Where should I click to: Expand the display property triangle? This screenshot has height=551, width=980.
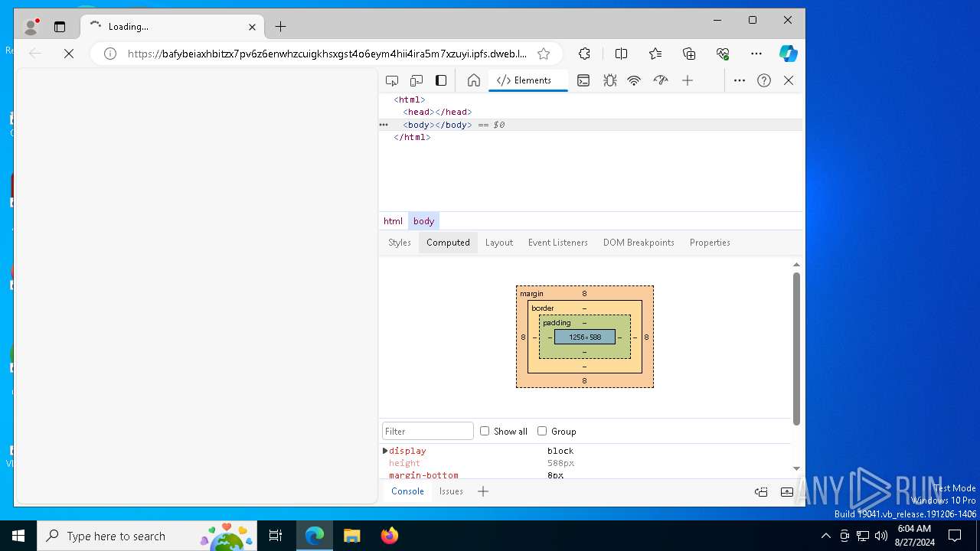[x=385, y=451]
